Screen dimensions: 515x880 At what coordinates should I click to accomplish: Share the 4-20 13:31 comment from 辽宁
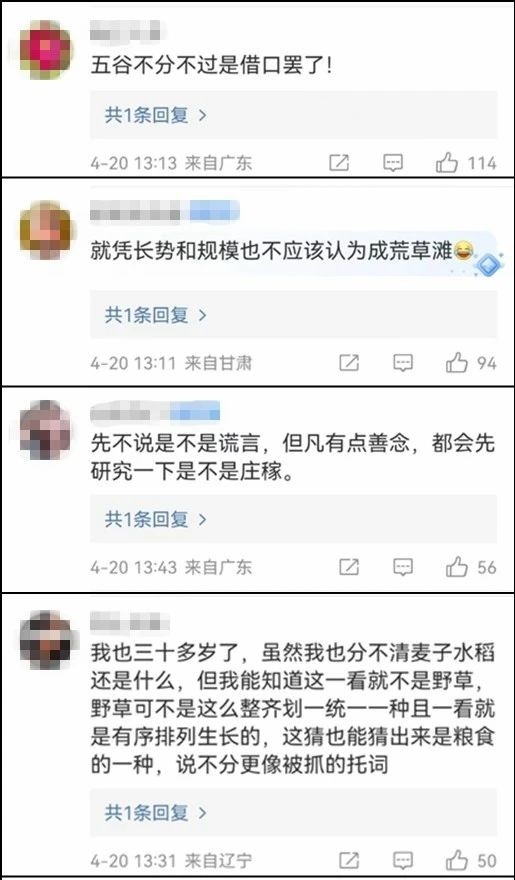click(349, 860)
